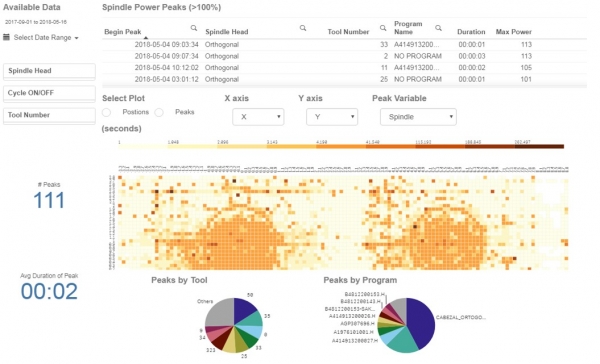Viewport: 600px width, 364px height.
Task: Expand the Tool Number filter
Action: coord(49,116)
